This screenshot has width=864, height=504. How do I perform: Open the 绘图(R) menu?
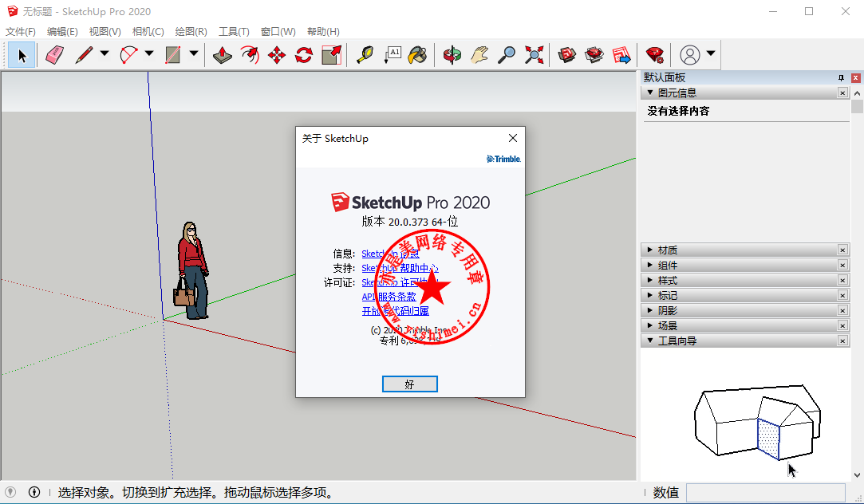point(191,31)
